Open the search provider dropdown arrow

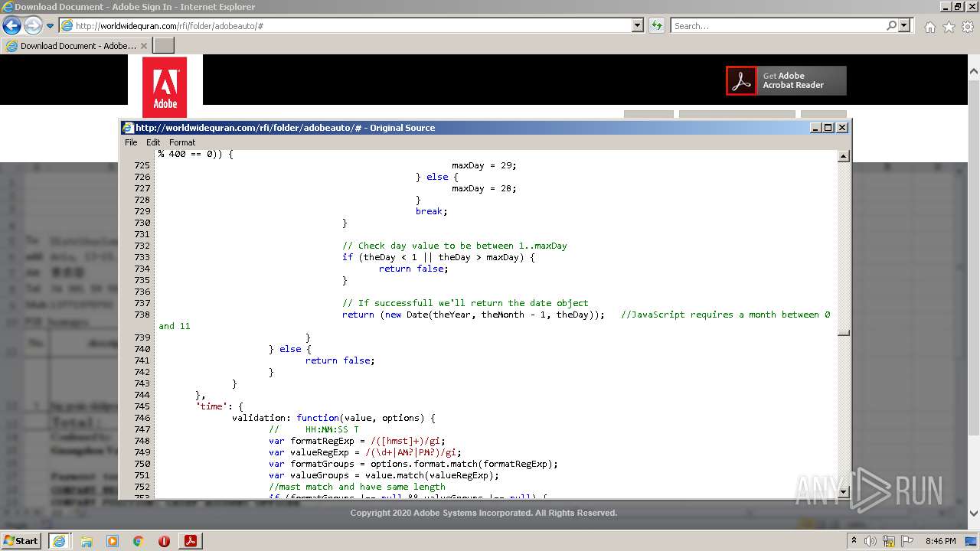tap(905, 25)
